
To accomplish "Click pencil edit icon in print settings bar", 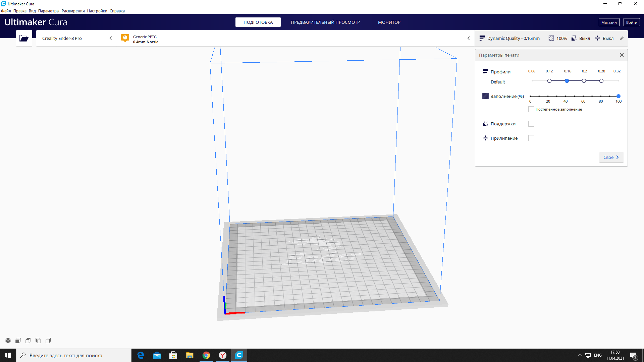I will 622,38.
